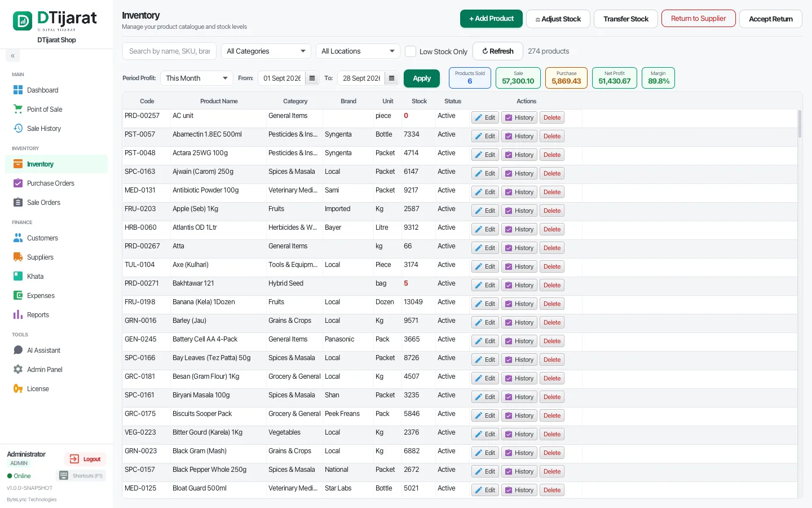Screen dimensions: 812x508
Task: Click the Accept Return button
Action: tap(771, 19)
